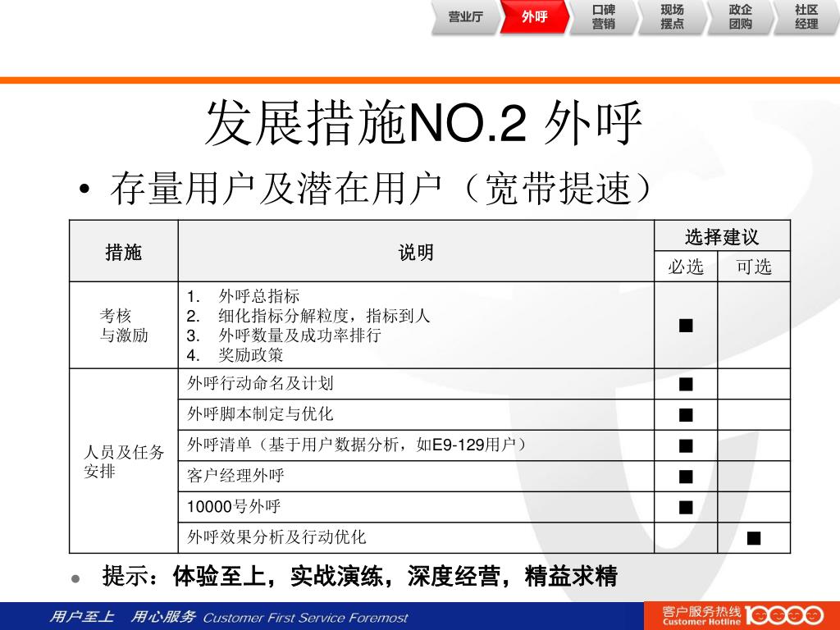Click the line 外呼数量及成功率排行

pyautogui.click(x=299, y=336)
